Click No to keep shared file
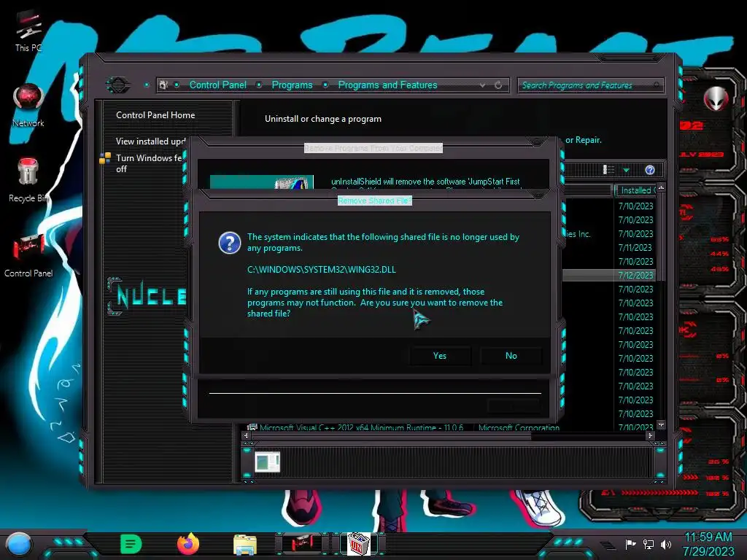Viewport: 747px width, 560px height. [x=511, y=356]
